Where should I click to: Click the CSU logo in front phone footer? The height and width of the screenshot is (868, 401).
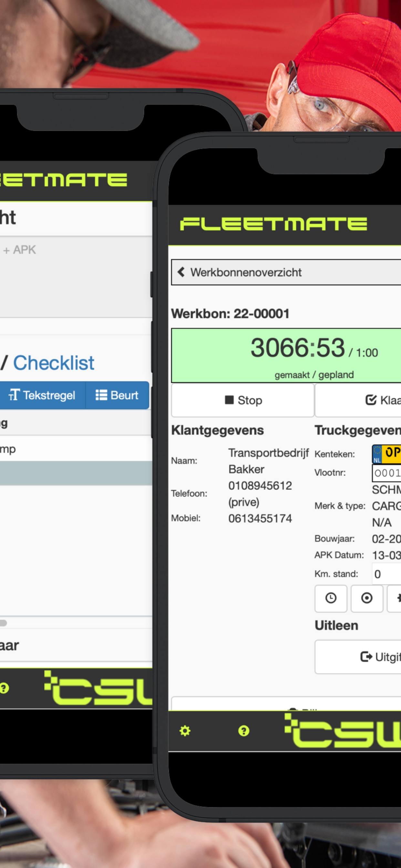tap(343, 730)
